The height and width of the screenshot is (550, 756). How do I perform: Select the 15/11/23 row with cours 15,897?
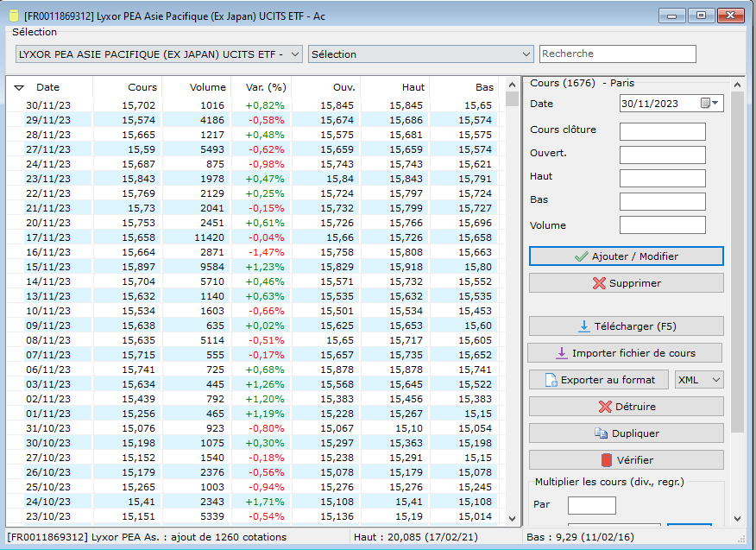click(255, 267)
